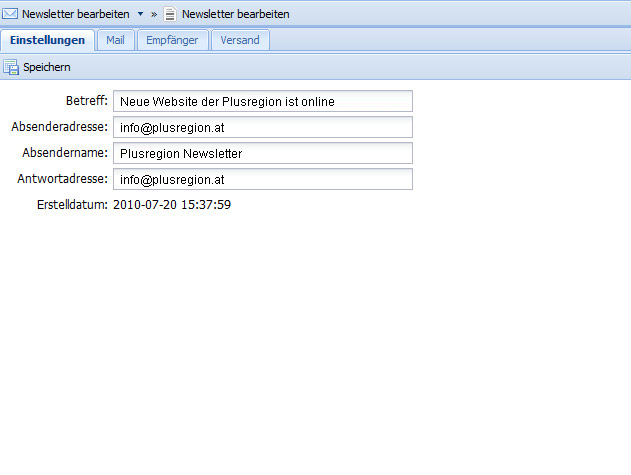This screenshot has width=631, height=475.
Task: Focus the Betreff input field
Action: (x=263, y=101)
